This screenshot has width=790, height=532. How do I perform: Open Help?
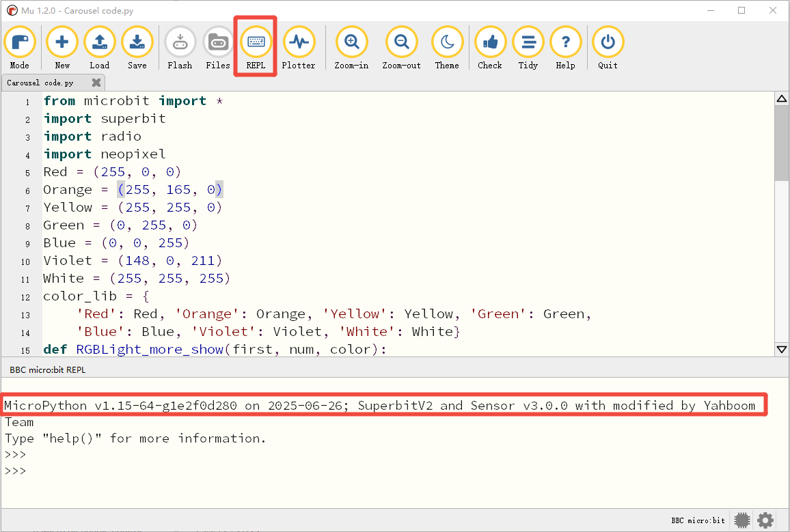pyautogui.click(x=565, y=48)
